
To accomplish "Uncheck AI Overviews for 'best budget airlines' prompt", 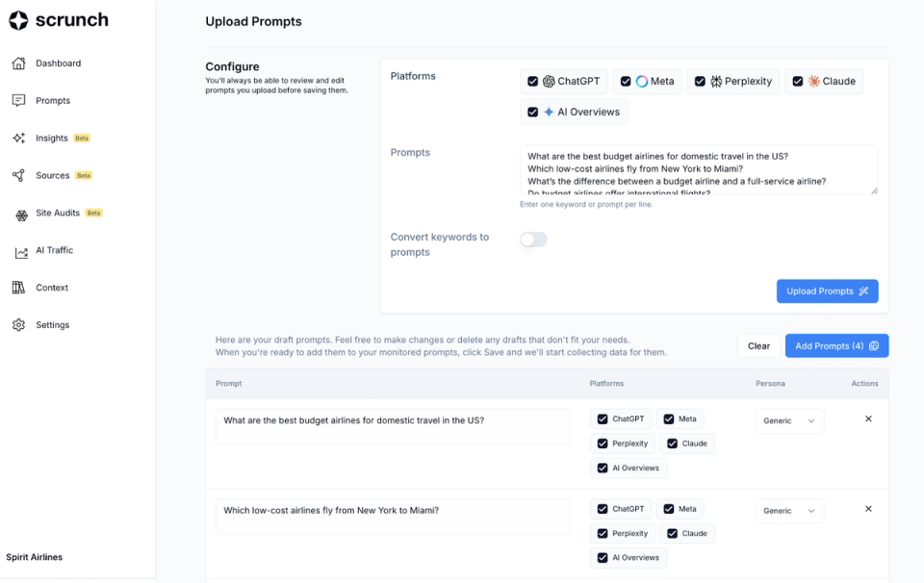I will [603, 469].
